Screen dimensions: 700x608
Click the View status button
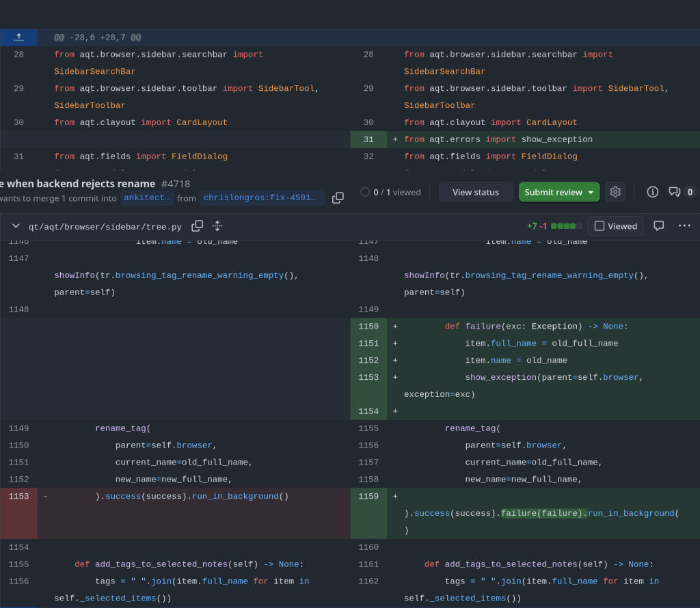pyautogui.click(x=476, y=192)
